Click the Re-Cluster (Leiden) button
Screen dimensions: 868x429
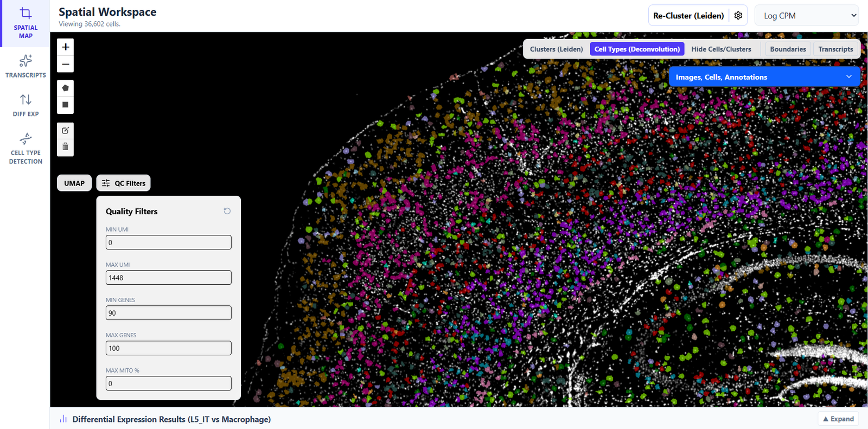coord(688,16)
